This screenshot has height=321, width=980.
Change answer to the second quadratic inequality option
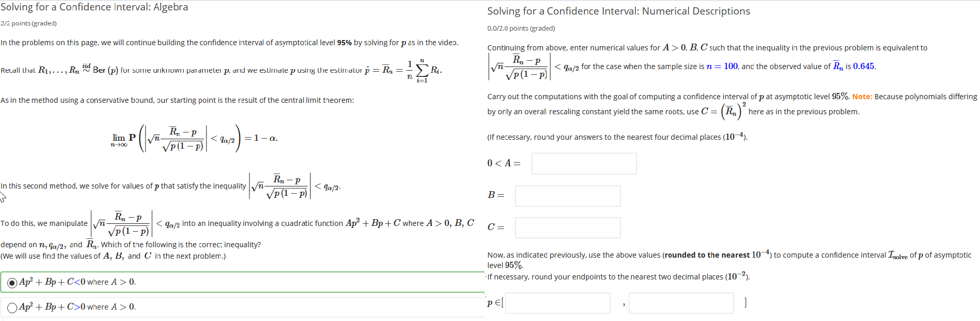pos(12,307)
